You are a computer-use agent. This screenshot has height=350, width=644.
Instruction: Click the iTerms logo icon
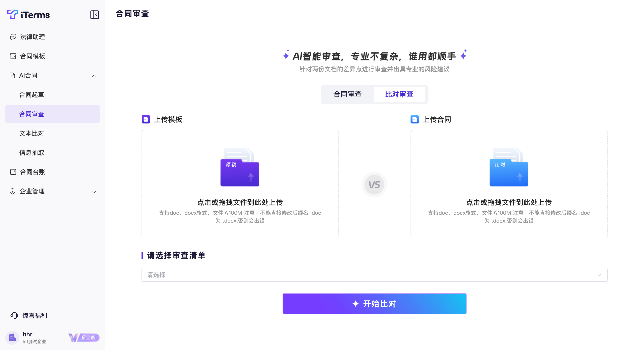(x=12, y=14)
